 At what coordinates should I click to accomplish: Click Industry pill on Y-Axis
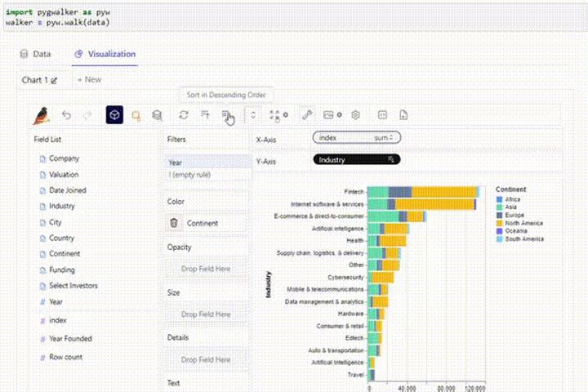357,160
